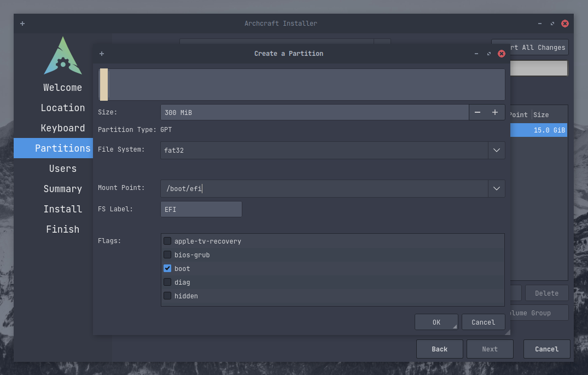This screenshot has height=375, width=588.
Task: Click the Mount Point text field
Action: tap(324, 188)
